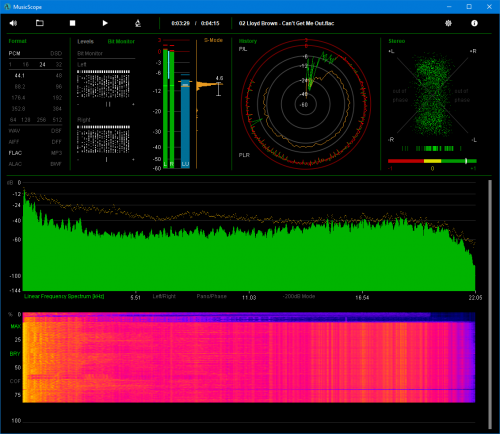This screenshot has height=434, width=500.
Task: Click the MusicScope app logo icon
Action: pos(7,7)
